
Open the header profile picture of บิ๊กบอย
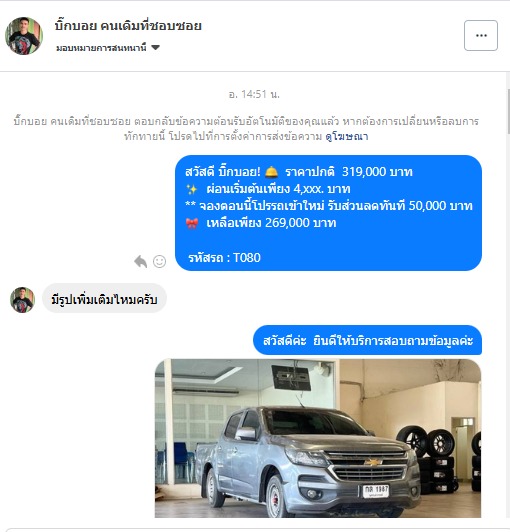24,36
